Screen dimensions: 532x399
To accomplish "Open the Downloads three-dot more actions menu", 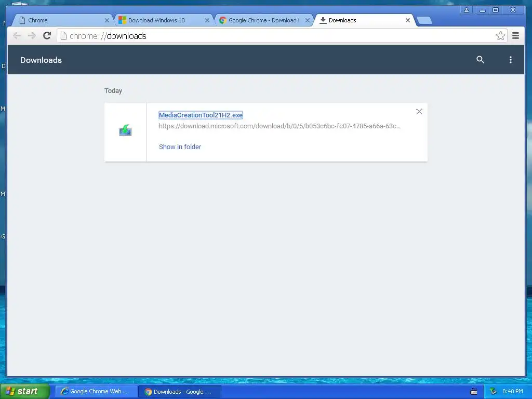I will [x=511, y=60].
